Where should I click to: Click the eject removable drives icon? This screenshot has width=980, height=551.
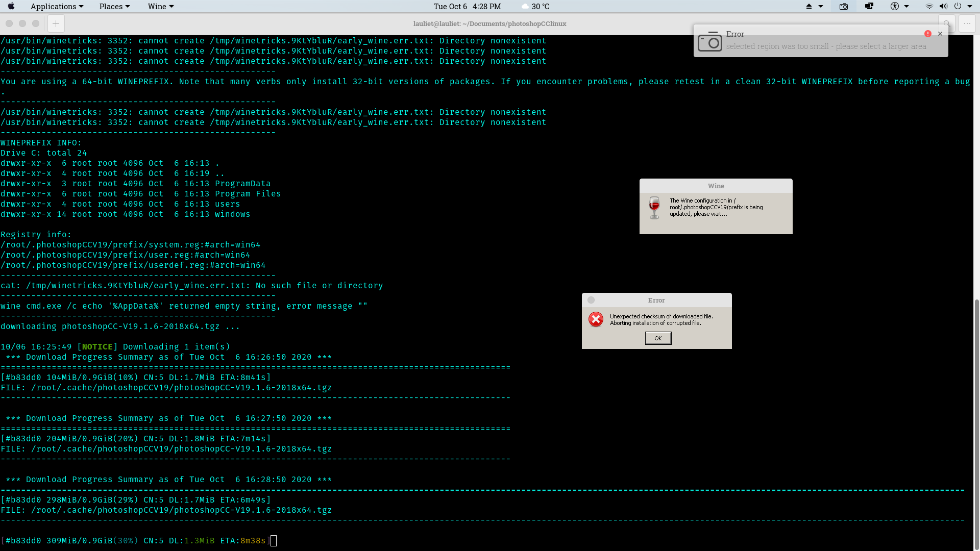pos(809,6)
